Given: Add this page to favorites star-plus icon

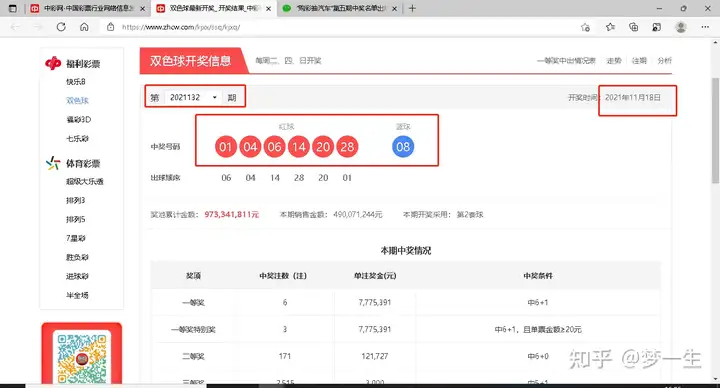Looking at the screenshot, I should click(x=585, y=27).
